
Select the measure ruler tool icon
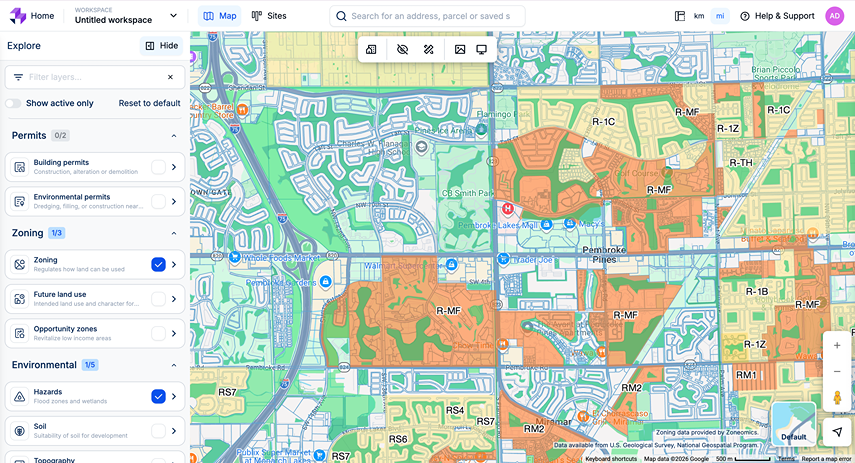click(x=429, y=49)
